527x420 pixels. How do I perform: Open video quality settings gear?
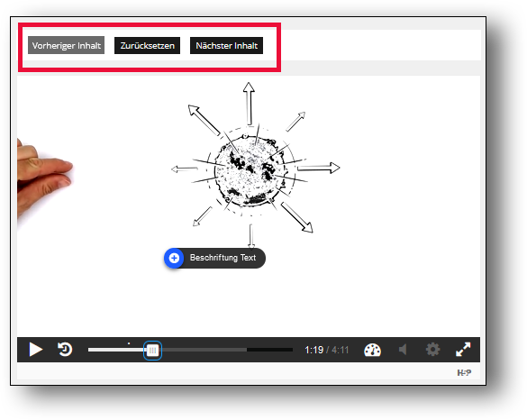(x=432, y=350)
